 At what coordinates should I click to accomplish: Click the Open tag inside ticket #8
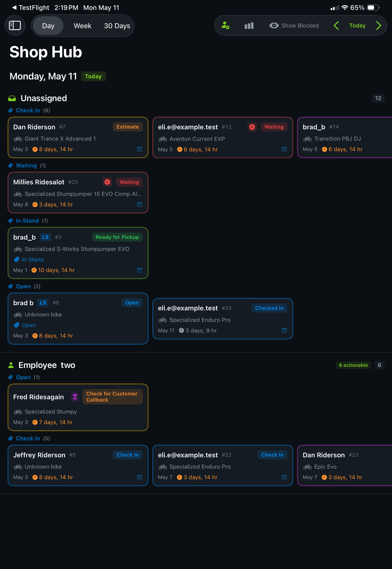[25, 325]
